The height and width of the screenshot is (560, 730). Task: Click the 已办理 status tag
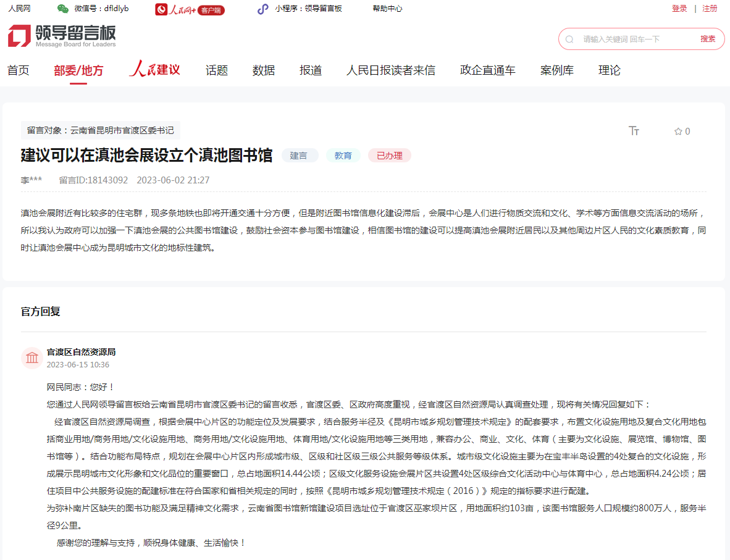(x=389, y=155)
